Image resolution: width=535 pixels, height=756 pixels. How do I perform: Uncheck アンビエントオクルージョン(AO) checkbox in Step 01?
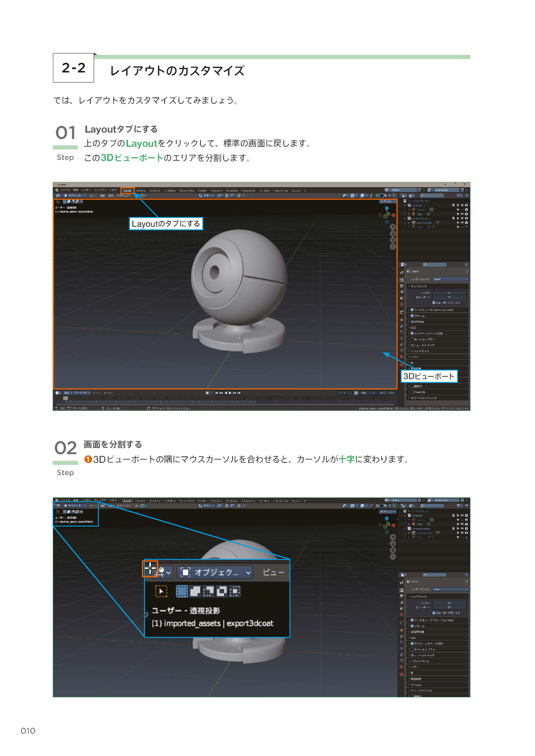pos(412,310)
